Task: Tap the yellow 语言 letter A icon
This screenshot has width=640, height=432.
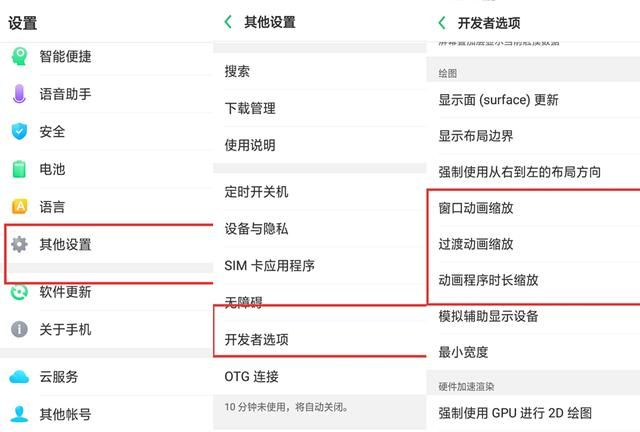Action: [19, 207]
